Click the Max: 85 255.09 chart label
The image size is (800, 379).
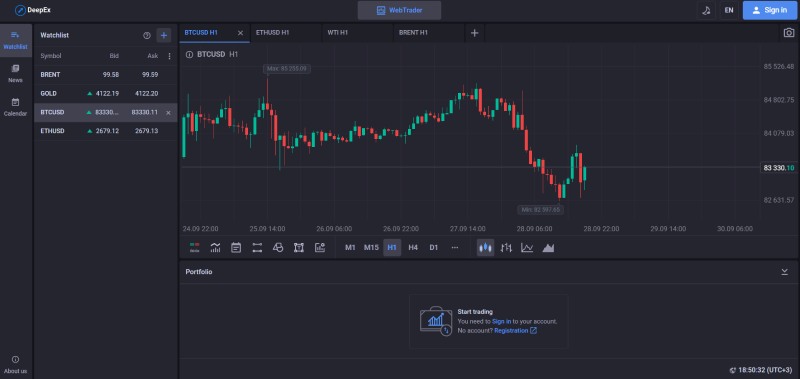click(x=287, y=68)
